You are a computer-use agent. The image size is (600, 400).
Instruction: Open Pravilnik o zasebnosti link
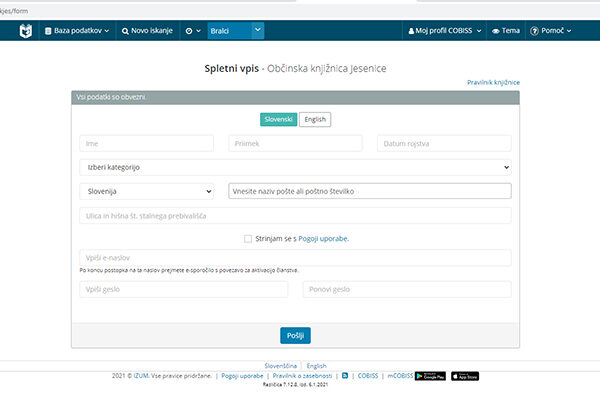302,376
